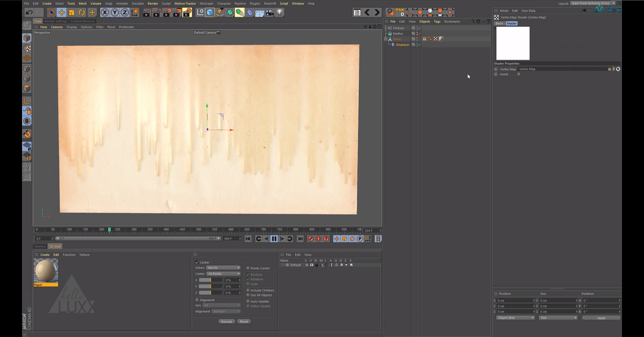Click the Enable Snap S icon
Screen dimensions: 644x337
27,121
